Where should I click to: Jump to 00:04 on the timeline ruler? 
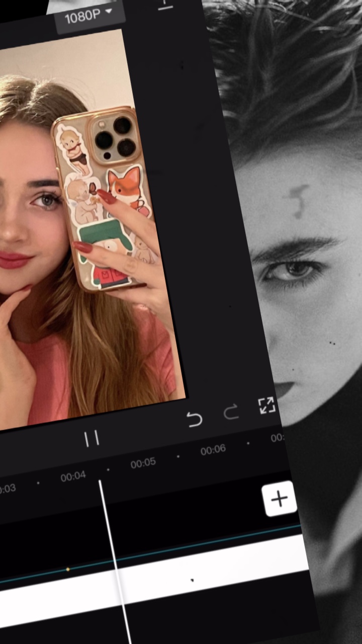[73, 476]
